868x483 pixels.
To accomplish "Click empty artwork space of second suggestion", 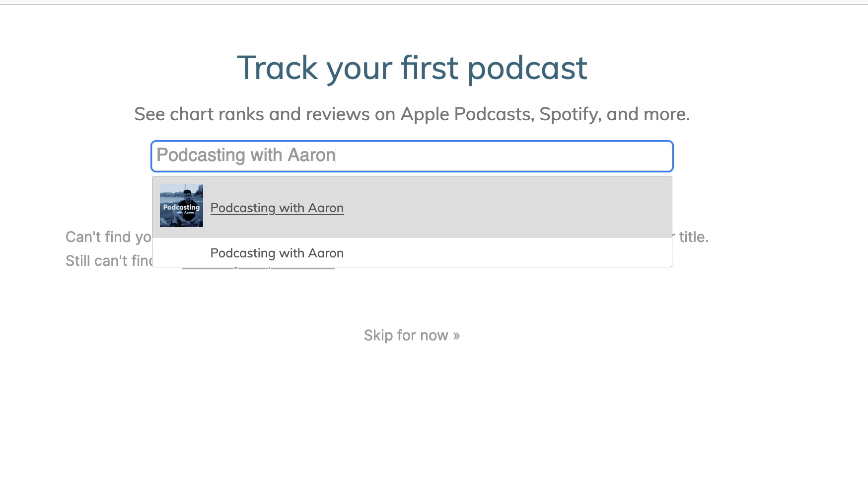I will click(x=181, y=253).
